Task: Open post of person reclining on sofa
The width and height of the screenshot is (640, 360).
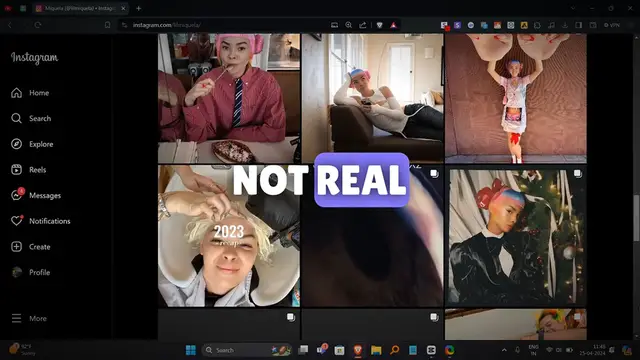Action: pyautogui.click(x=372, y=98)
